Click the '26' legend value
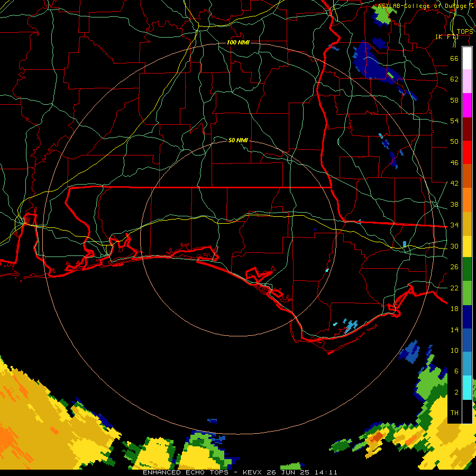The height and width of the screenshot is (476, 476). coord(454,267)
